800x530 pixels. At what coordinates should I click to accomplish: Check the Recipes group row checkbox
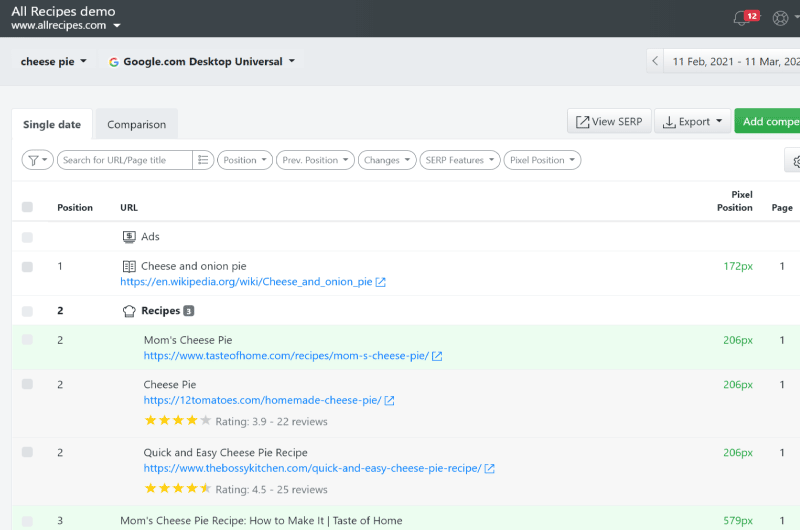click(x=28, y=312)
